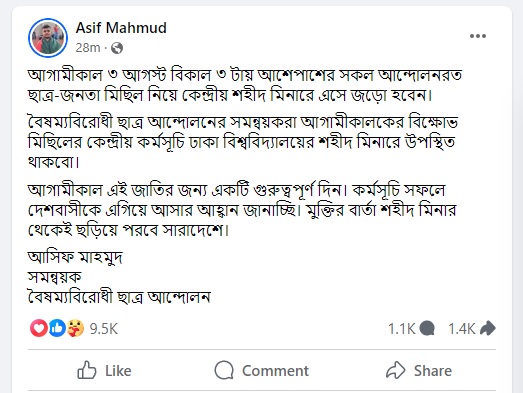
Task: View the 1.1K comments count
Action: 402,329
